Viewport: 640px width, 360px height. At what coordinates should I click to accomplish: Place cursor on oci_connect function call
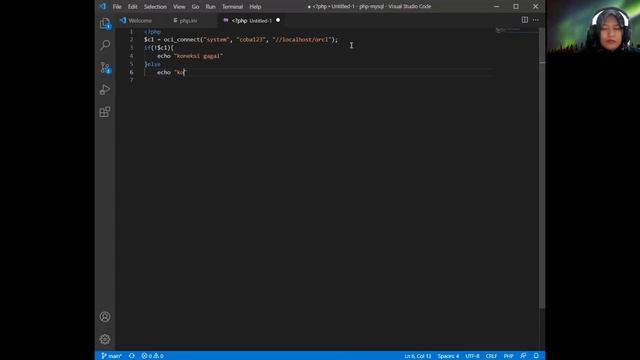point(182,40)
